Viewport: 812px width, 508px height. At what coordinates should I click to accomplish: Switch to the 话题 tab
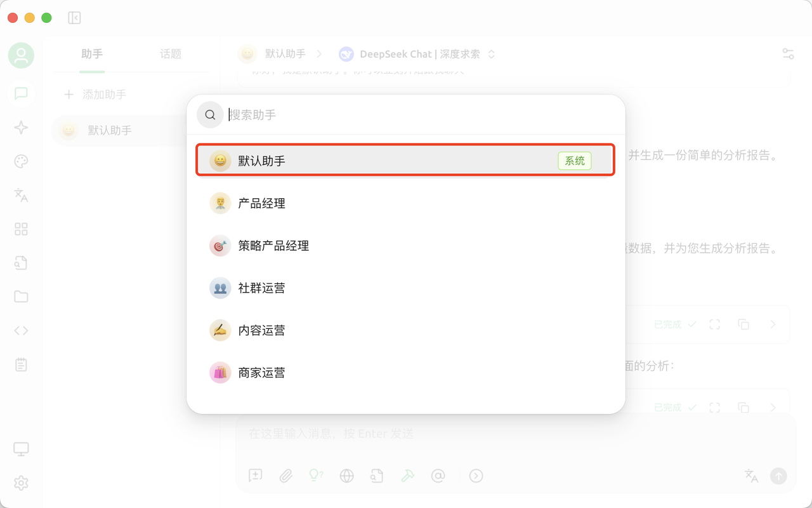[x=171, y=54]
